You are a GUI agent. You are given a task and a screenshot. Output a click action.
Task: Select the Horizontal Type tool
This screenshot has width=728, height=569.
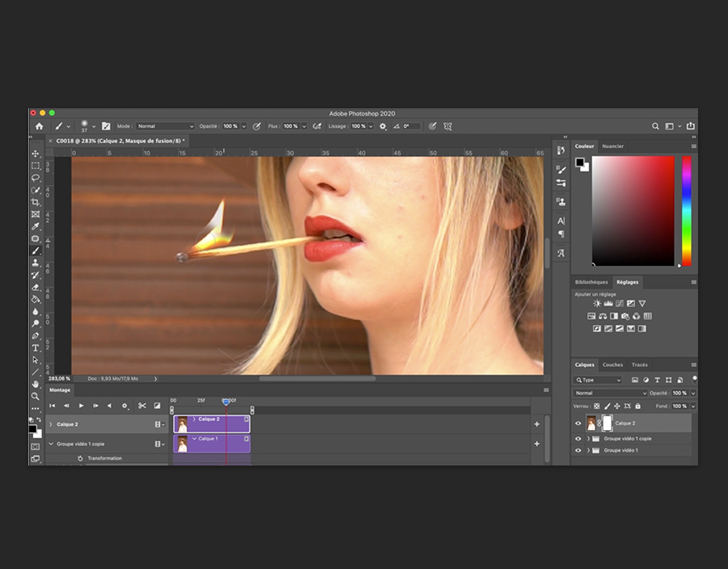click(x=36, y=348)
